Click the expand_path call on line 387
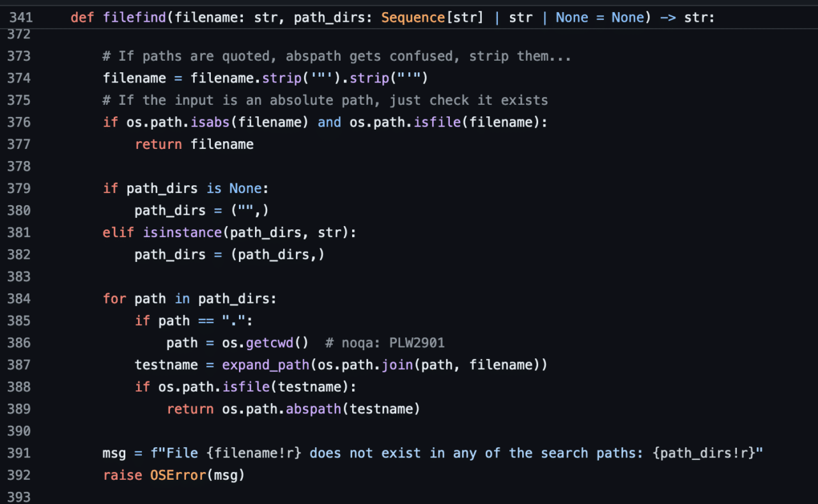This screenshot has width=818, height=504. click(x=265, y=364)
